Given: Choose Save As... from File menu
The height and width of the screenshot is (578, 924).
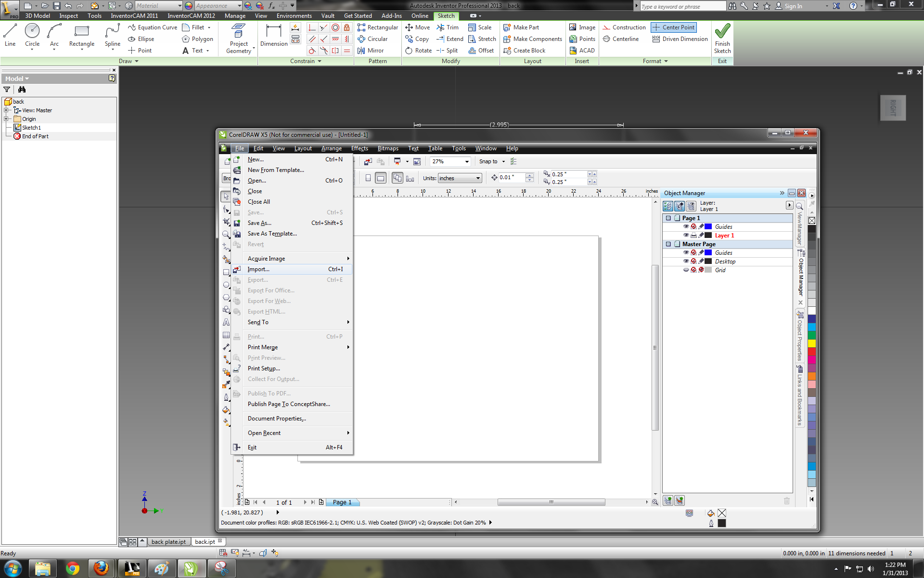Looking at the screenshot, I should pos(292,223).
